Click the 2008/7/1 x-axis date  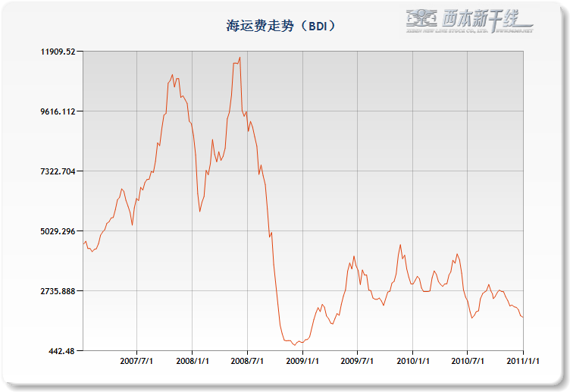tap(248, 362)
